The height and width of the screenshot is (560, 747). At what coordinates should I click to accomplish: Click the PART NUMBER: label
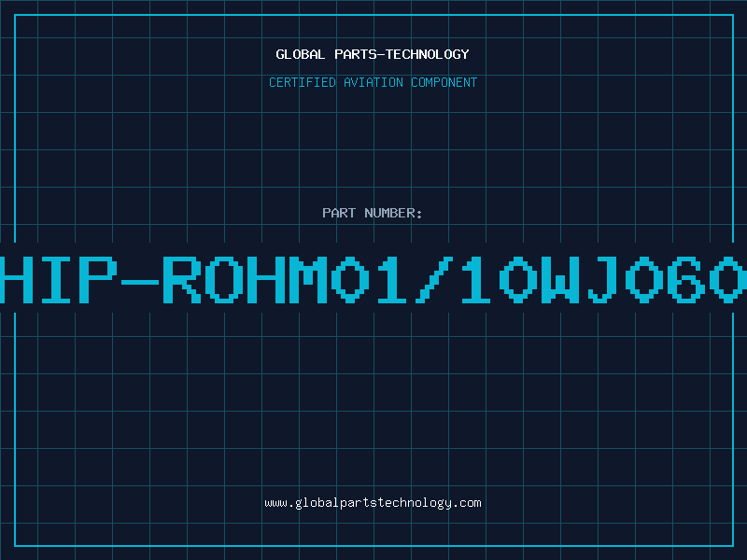372,213
